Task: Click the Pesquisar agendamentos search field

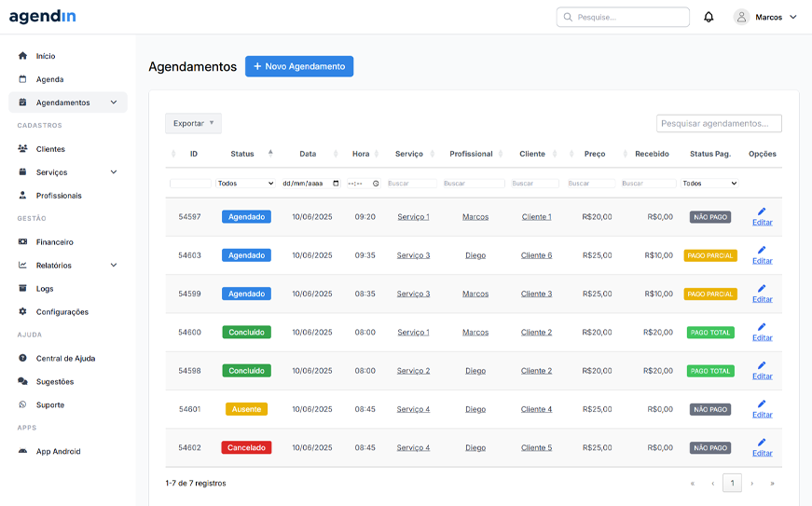Action: pyautogui.click(x=719, y=123)
